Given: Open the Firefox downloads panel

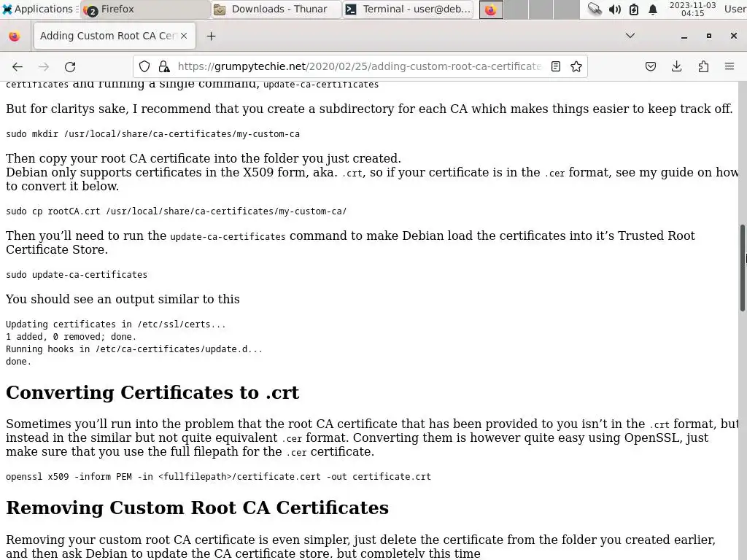Looking at the screenshot, I should click(676, 66).
